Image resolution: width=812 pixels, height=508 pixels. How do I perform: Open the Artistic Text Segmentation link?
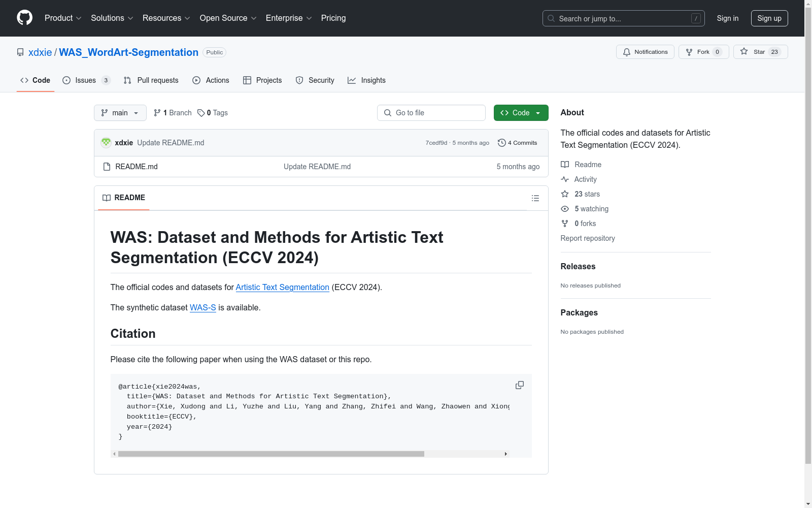(x=283, y=288)
